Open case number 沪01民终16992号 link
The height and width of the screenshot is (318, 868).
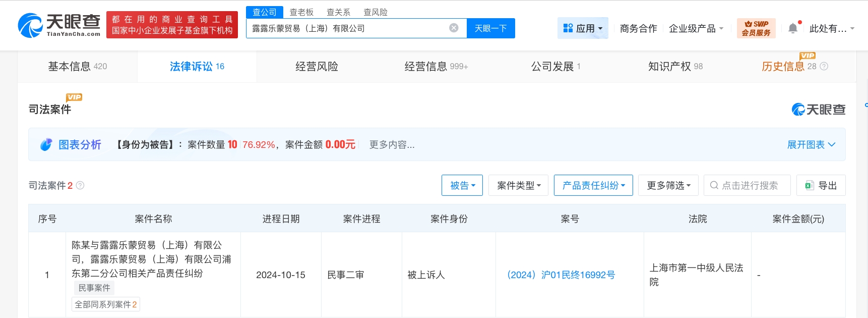coord(561,275)
